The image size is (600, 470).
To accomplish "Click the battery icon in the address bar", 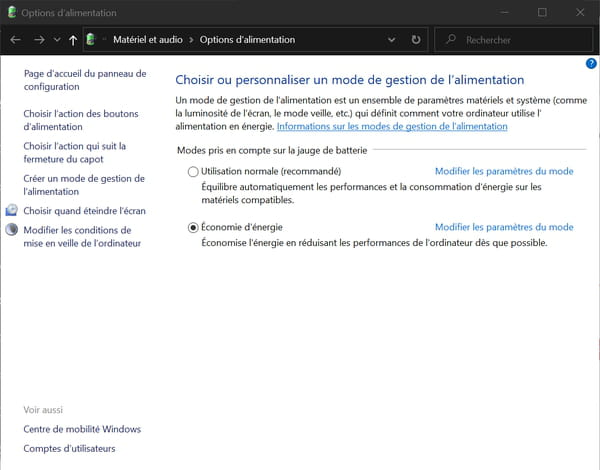I will [x=91, y=39].
